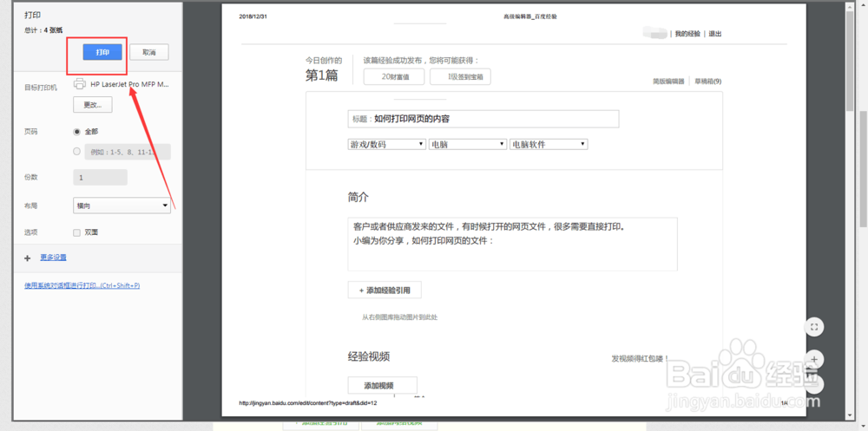Click the I级签到宝箱 button in preview

point(461,77)
